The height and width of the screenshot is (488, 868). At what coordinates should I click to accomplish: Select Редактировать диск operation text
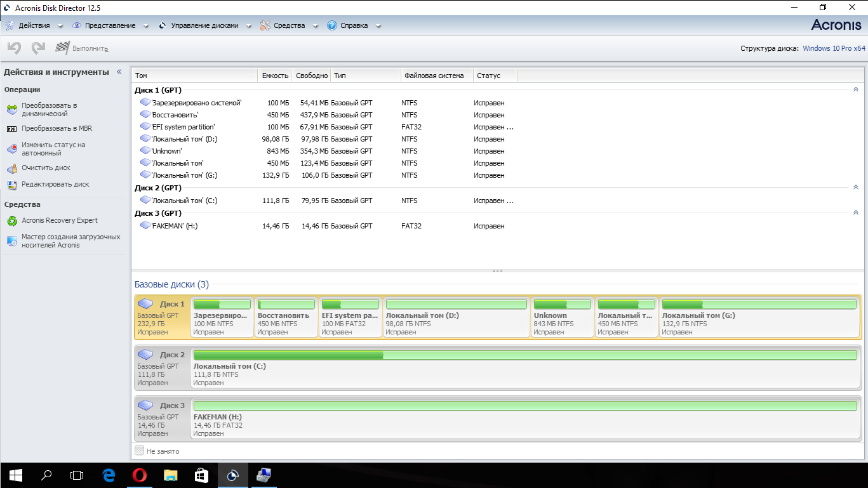(55, 185)
